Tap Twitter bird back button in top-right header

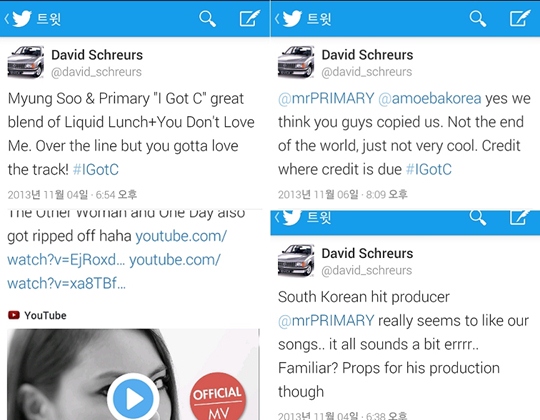pos(289,19)
